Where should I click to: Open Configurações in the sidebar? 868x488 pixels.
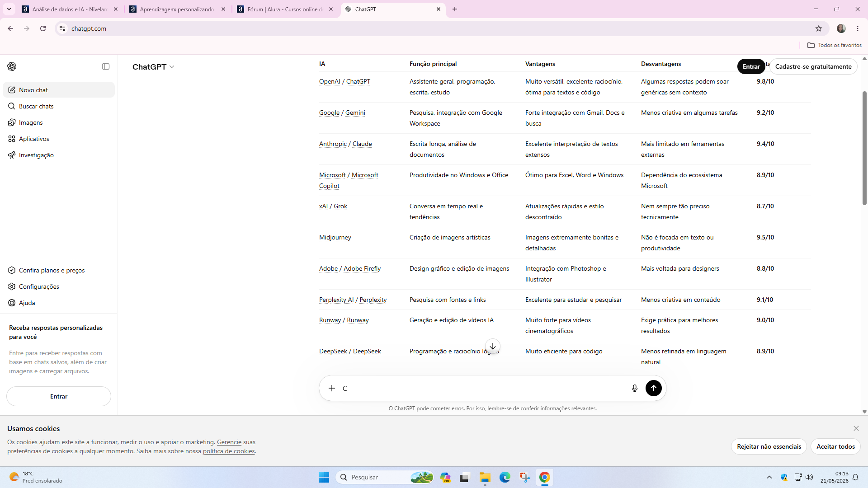59,286
